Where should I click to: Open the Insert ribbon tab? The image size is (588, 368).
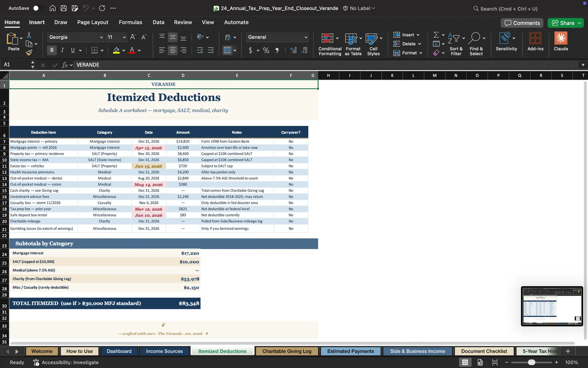[37, 22]
